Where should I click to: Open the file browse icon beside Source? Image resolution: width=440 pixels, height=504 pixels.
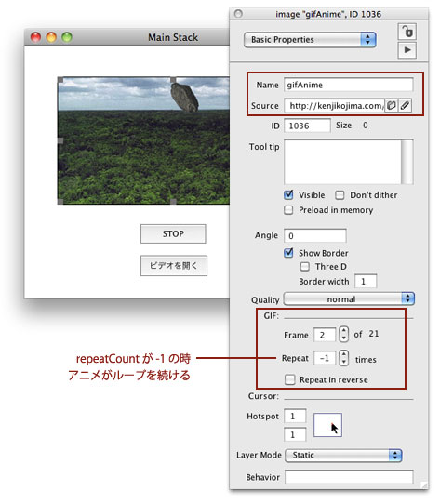point(391,105)
